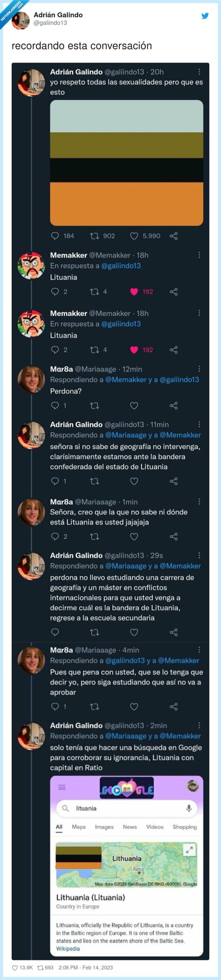Reply to the flag tweet with 184 replies

pyautogui.click(x=56, y=236)
